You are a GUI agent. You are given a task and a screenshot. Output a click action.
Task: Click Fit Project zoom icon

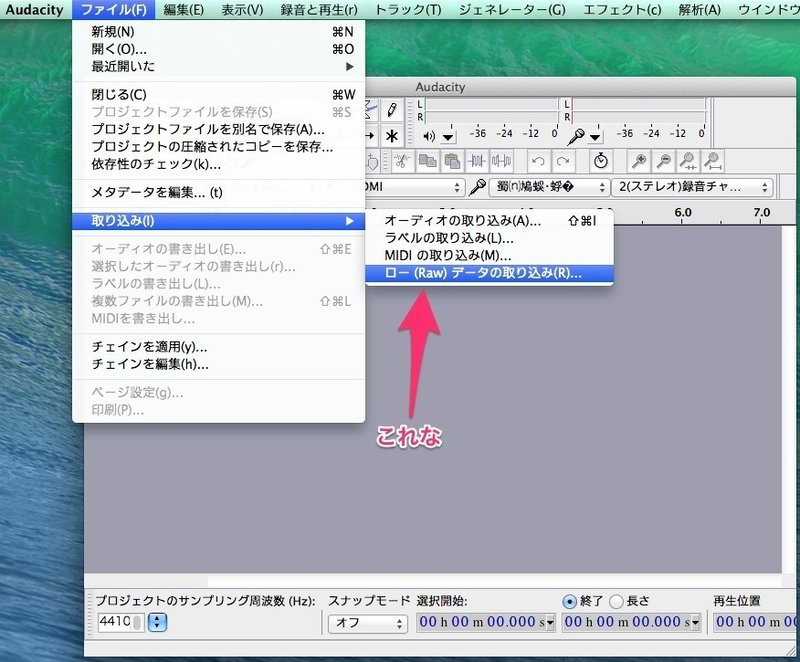tap(712, 162)
